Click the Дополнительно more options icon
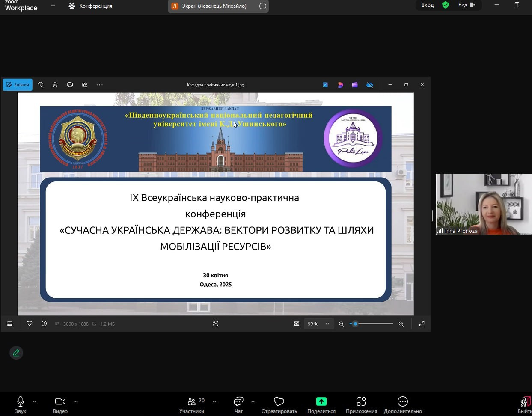 (x=402, y=401)
